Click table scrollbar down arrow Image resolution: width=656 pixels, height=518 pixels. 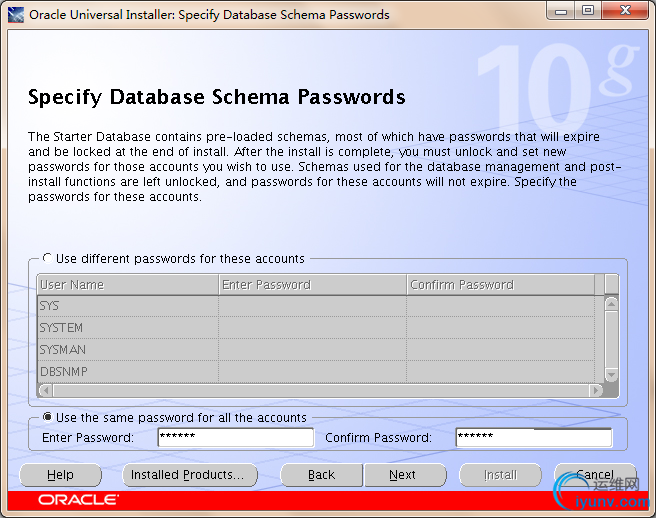coord(611,374)
